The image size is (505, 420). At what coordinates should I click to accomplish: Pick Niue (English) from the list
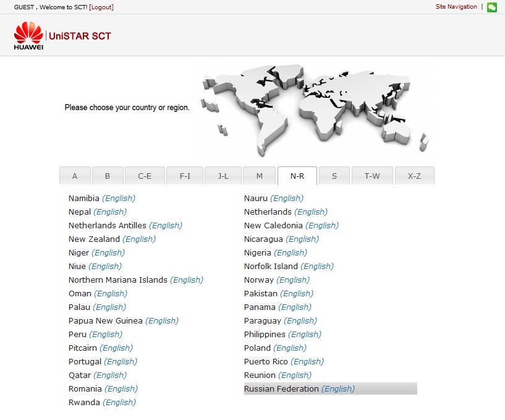click(95, 266)
